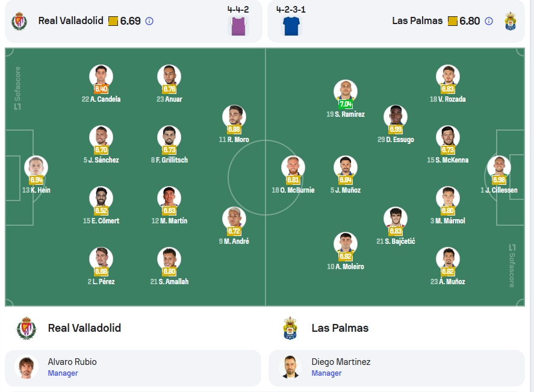Click M. André player avatar
The width and height of the screenshot is (534, 392).
coord(234,219)
